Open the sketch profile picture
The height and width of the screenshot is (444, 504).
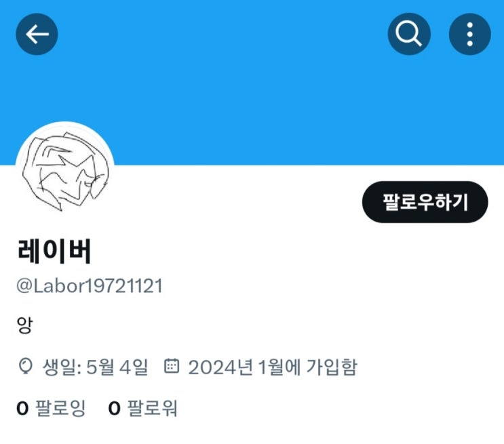click(x=65, y=171)
